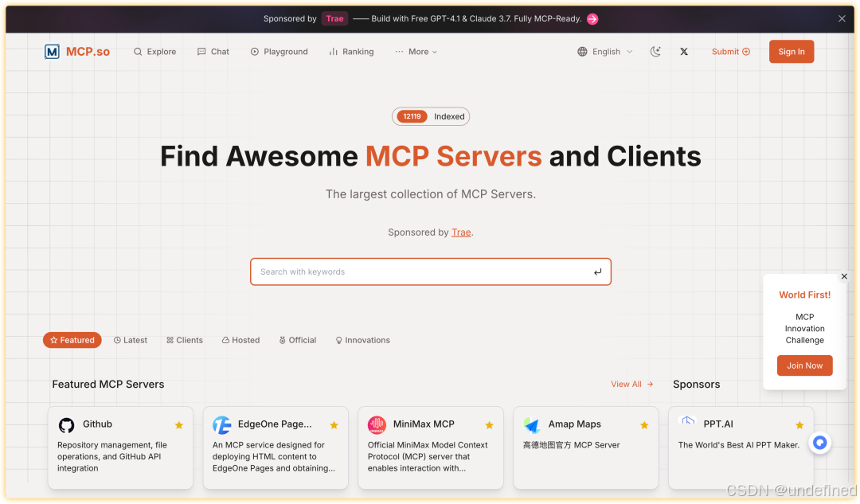Open the Chat page
The width and height of the screenshot is (860, 504).
click(213, 52)
